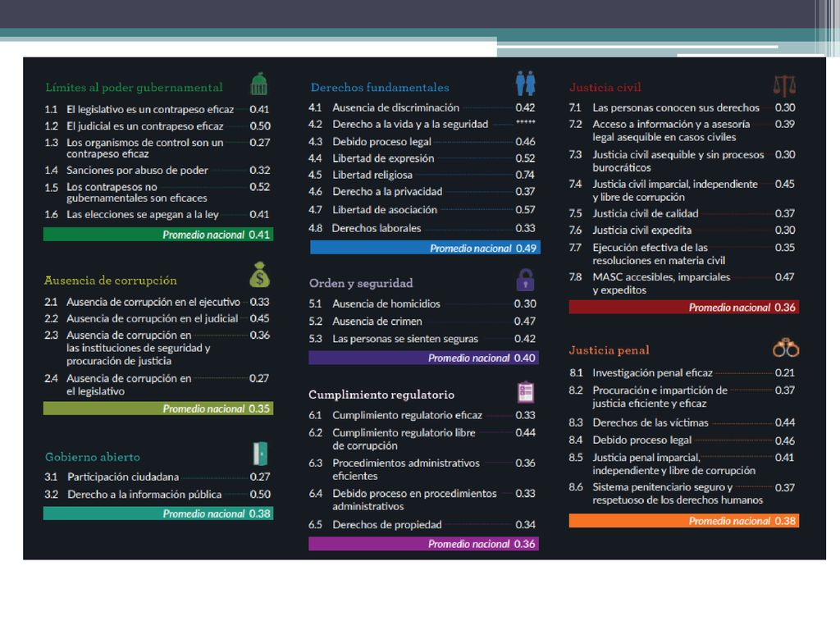Click 'Ausencia de corrupción en el ejecutivo'
840x630 pixels.
click(x=153, y=302)
